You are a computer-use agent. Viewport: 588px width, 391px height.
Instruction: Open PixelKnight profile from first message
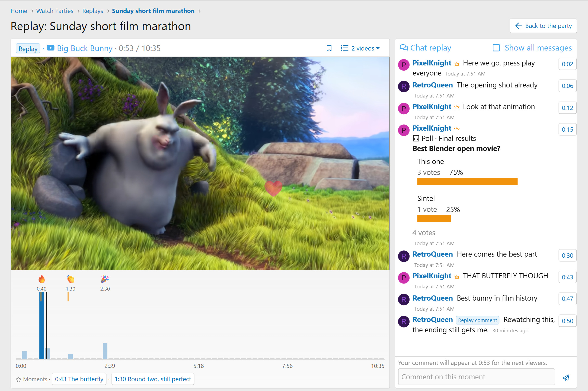click(432, 63)
